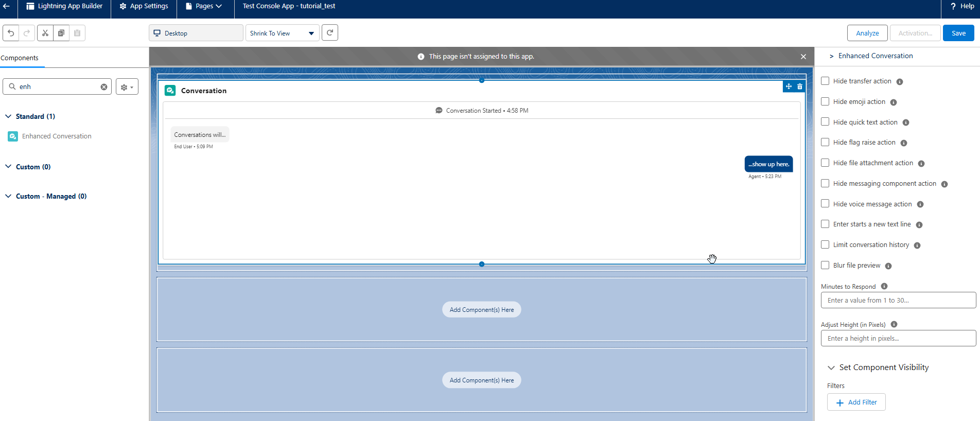Click the info icon next to Hide messaging component action
This screenshot has width=980, height=421.
tap(944, 184)
